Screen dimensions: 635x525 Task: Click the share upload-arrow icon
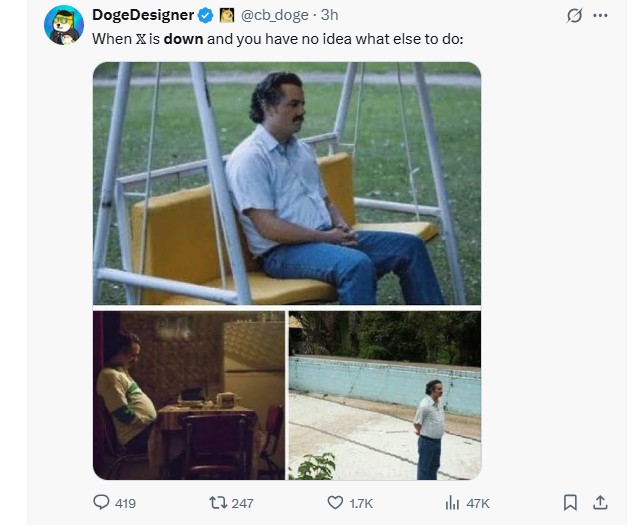(600, 502)
